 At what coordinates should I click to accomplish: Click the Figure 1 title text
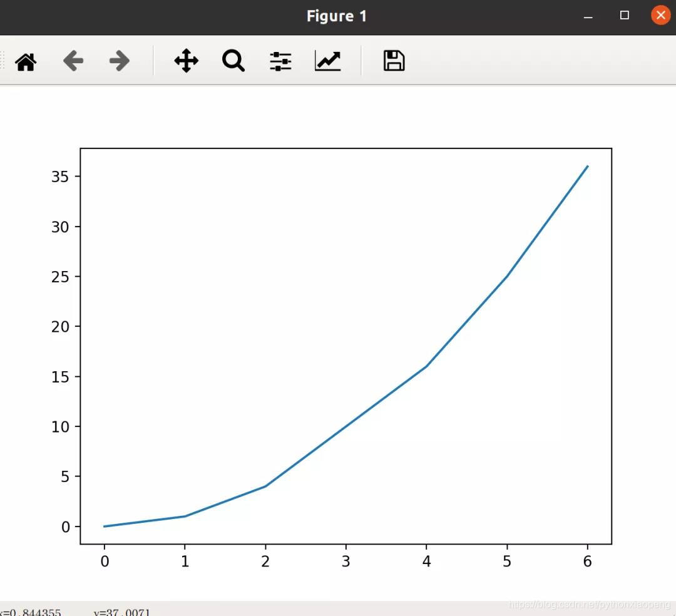337,16
